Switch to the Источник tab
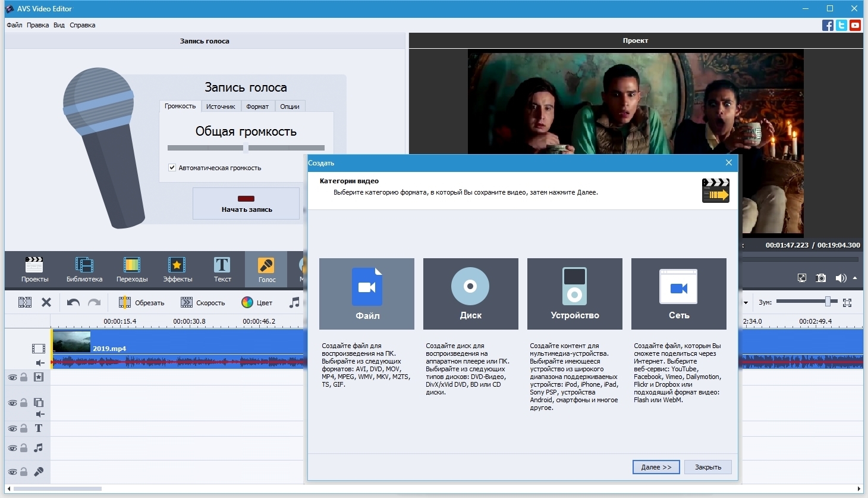868x498 pixels. 221,107
